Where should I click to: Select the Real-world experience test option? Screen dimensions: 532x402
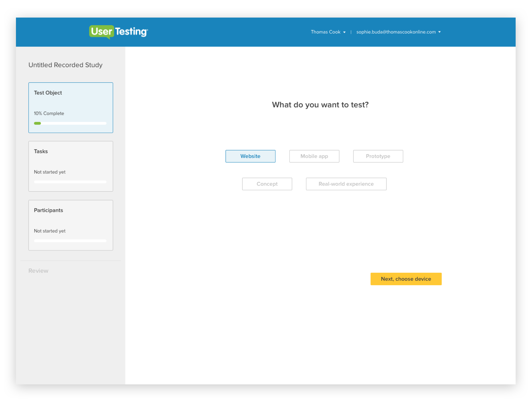(x=346, y=184)
